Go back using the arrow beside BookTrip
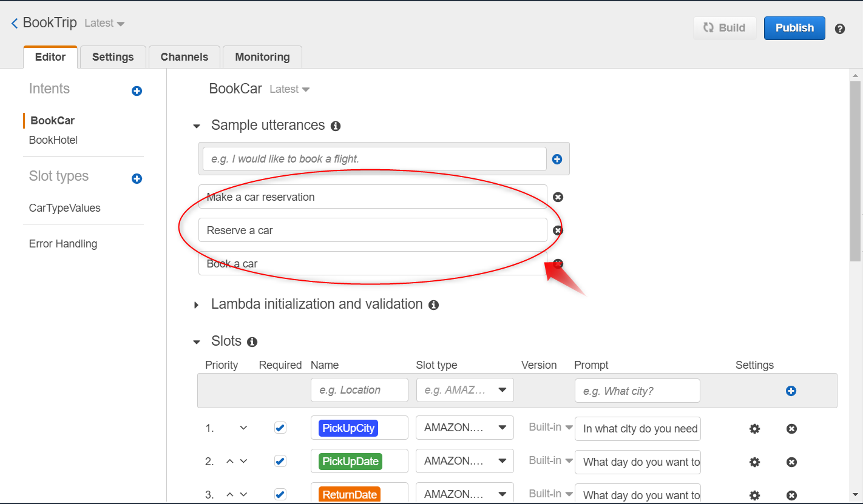 [x=15, y=24]
